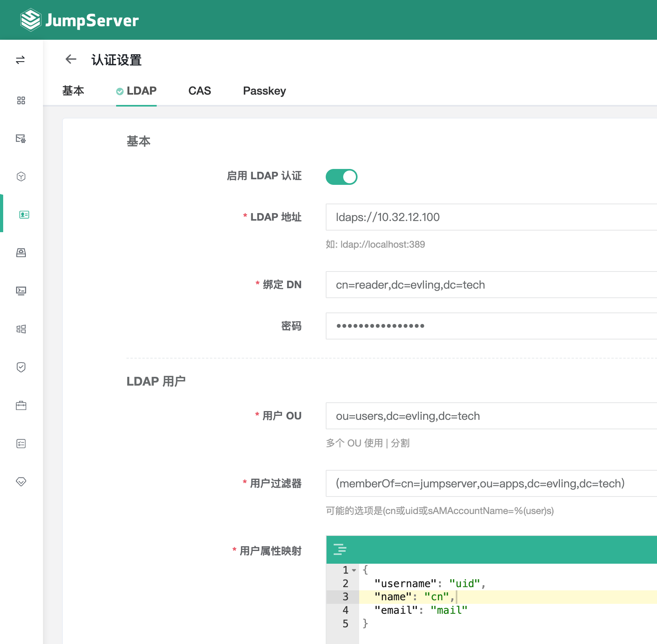Click the format JSON icon in editor toolbar
Image resolution: width=657 pixels, height=644 pixels.
(x=340, y=549)
